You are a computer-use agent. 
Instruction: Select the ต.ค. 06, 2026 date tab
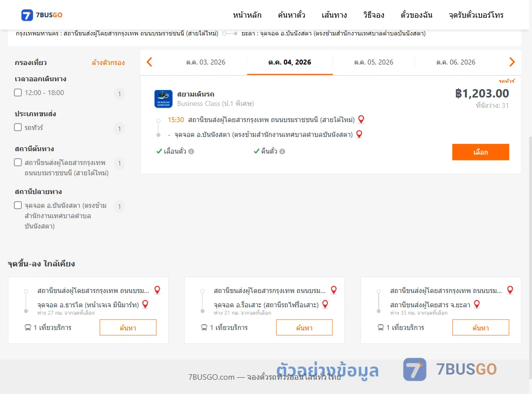456,62
